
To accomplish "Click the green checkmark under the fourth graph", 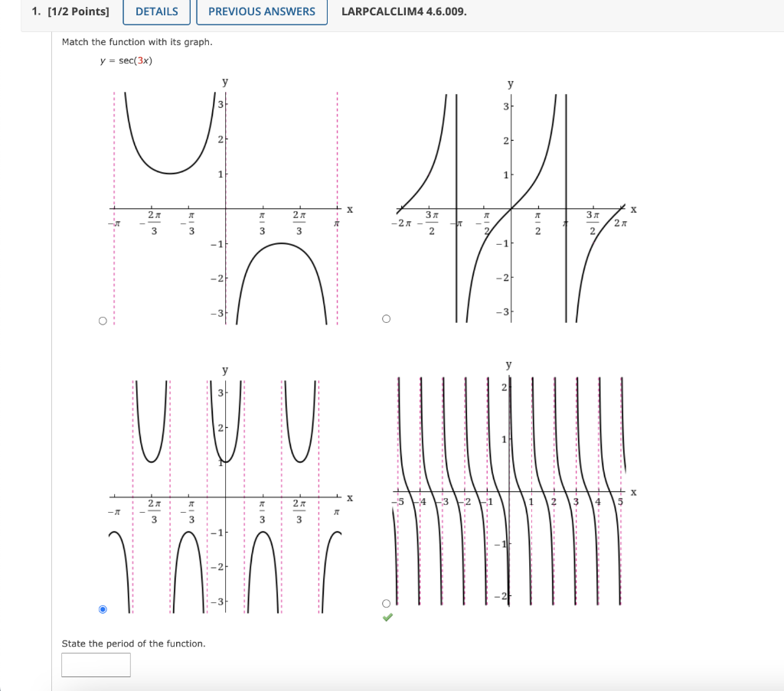I will click(x=387, y=616).
